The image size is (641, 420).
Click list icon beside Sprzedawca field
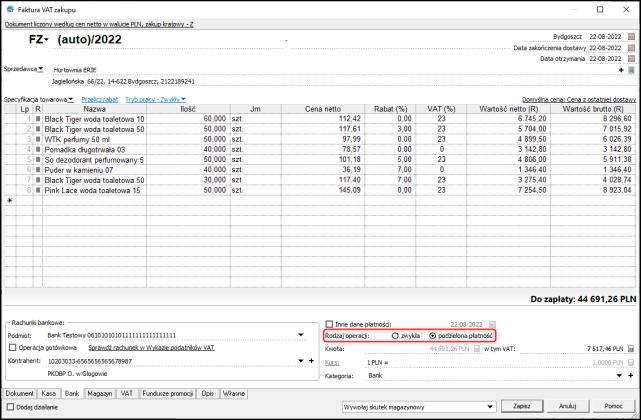coord(632,70)
